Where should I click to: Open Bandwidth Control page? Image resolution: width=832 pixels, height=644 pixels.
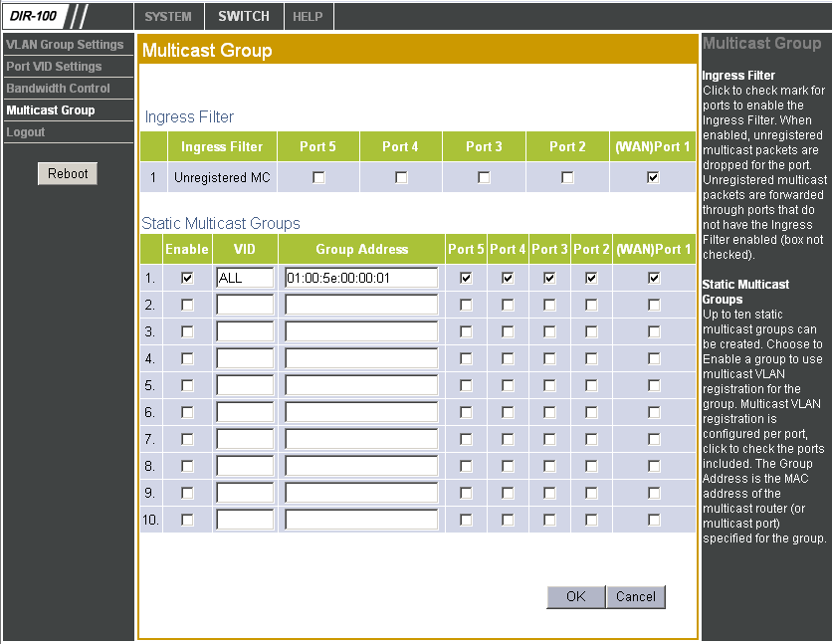coord(59,88)
